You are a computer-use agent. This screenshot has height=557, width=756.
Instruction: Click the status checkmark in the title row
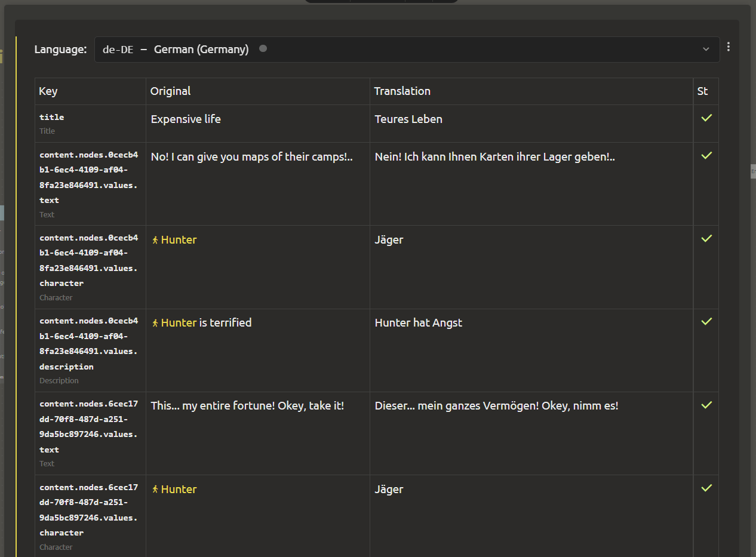tap(706, 118)
